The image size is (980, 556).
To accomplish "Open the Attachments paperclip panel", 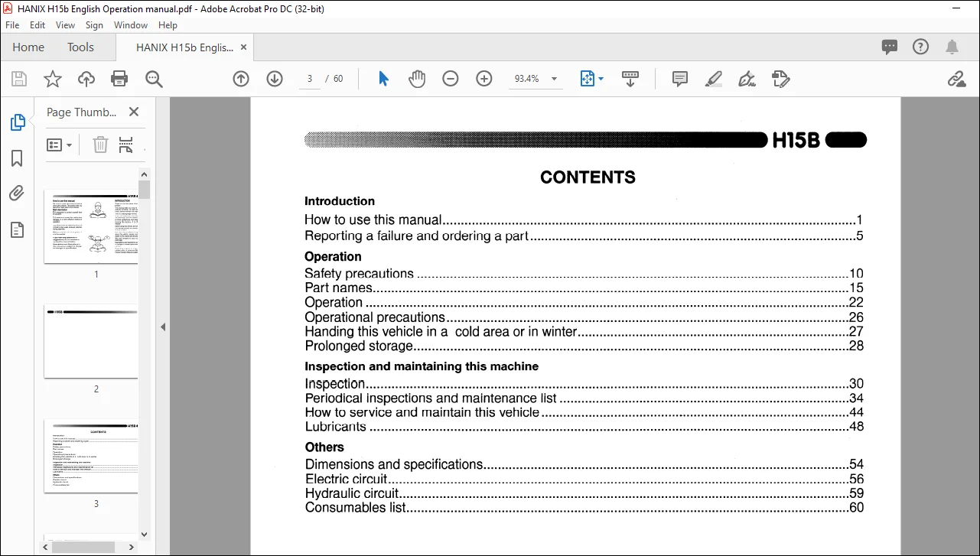I will 17,193.
